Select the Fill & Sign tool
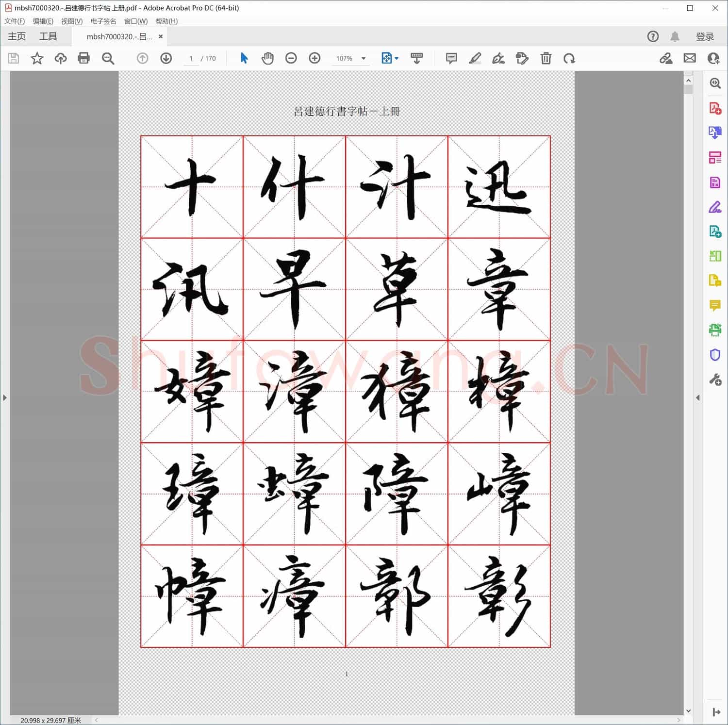728x725 pixels. tap(715, 207)
